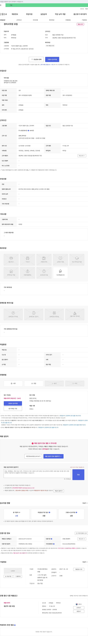Switch to the 복리후생 section tab
The height and width of the screenshot is (644, 88).
[x=52, y=20]
